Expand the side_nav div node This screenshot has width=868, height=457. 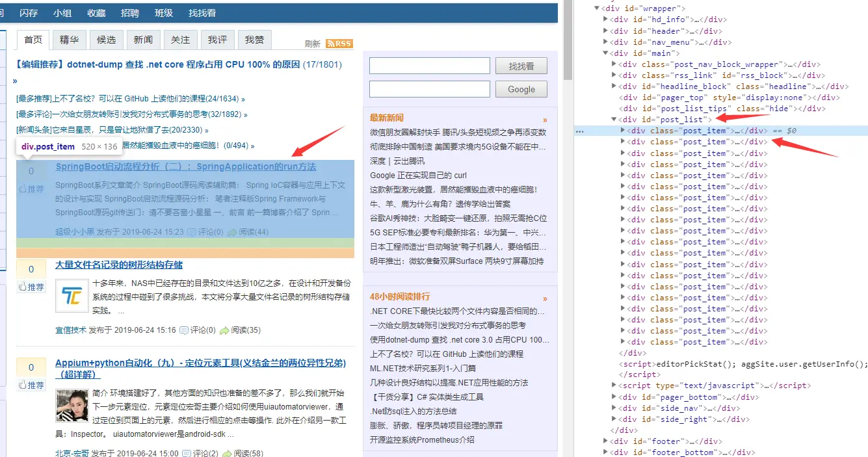point(614,408)
